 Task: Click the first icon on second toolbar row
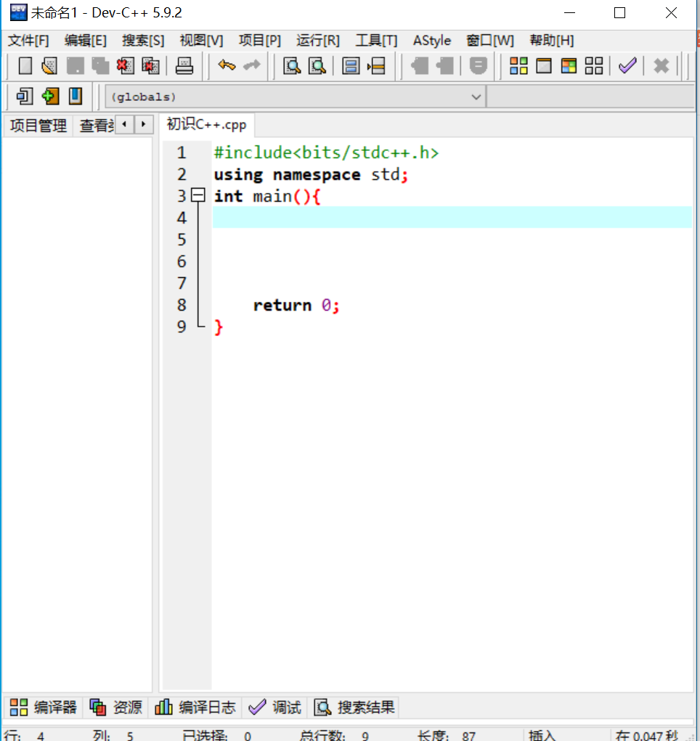pyautogui.click(x=25, y=97)
